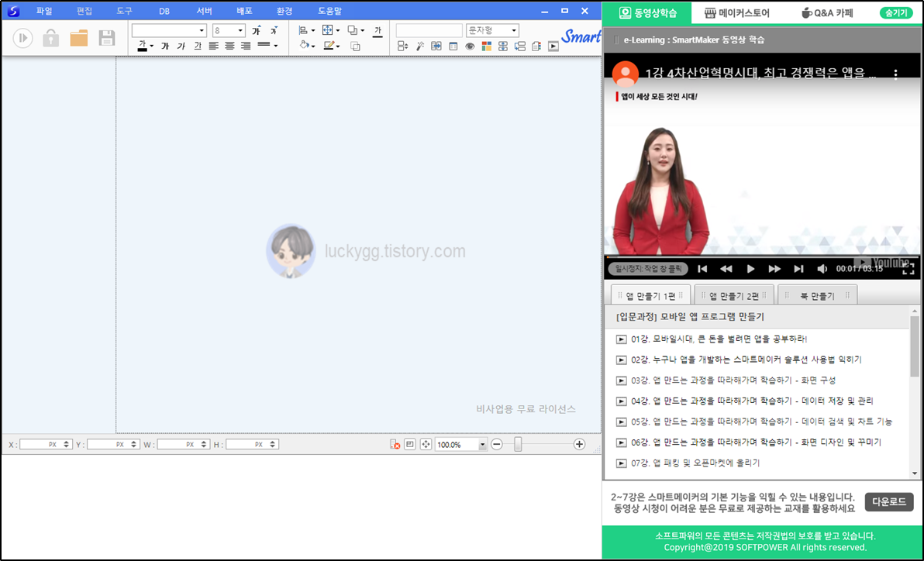Click the vertical spacing icon
Viewport: 924px width, 561px height.
tap(502, 46)
